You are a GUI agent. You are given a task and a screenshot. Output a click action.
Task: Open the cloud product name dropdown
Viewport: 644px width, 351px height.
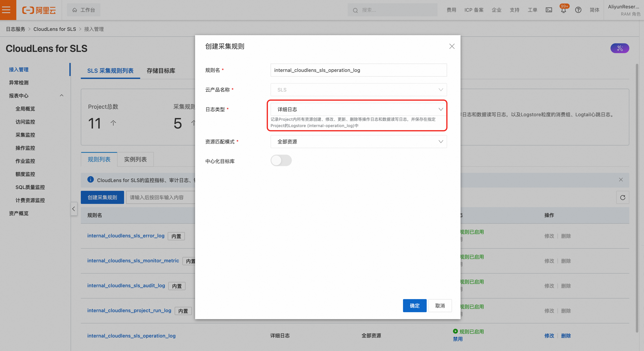(359, 90)
